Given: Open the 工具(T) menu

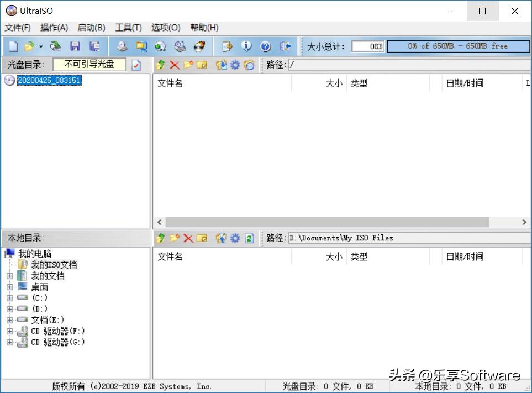Looking at the screenshot, I should point(128,27).
